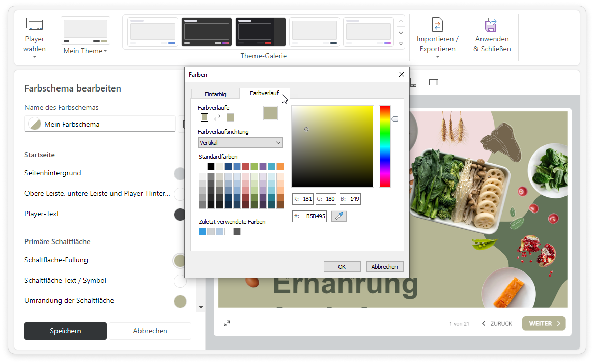Click the eyedropper color picker icon
The width and height of the screenshot is (594, 364).
(x=338, y=216)
